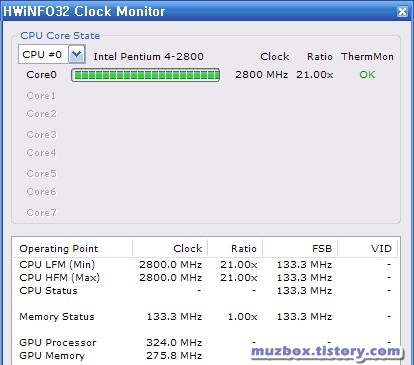
Task: Click the green OK ThermMon status
Action: pos(367,75)
